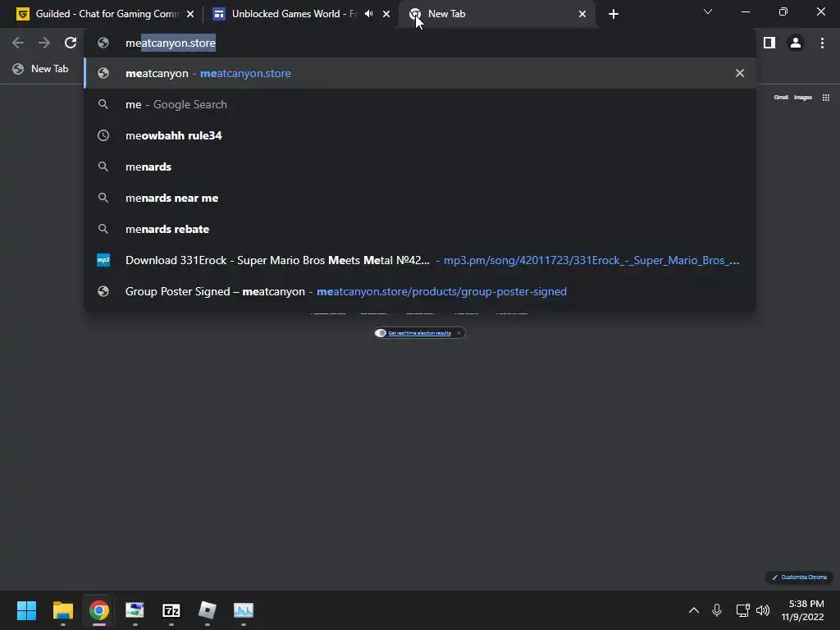Open the Windows Start menu
The image size is (840, 630).
click(x=26, y=610)
